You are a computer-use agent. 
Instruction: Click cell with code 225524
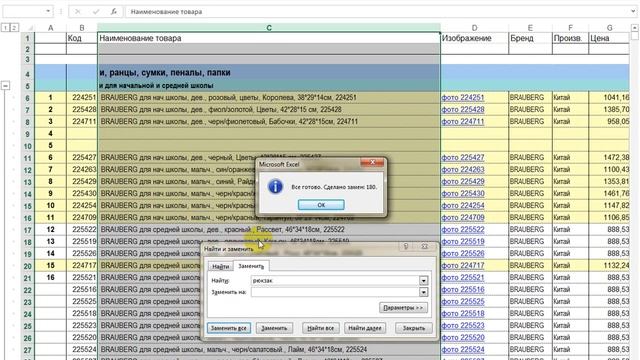[82, 349]
